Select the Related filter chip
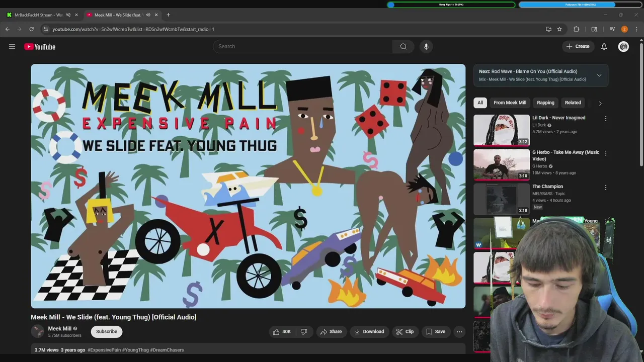Screen dimensions: 644x362 click(573, 103)
